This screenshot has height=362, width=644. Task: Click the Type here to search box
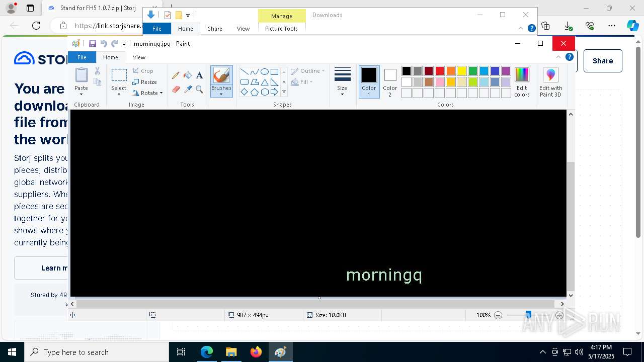pyautogui.click(x=97, y=352)
